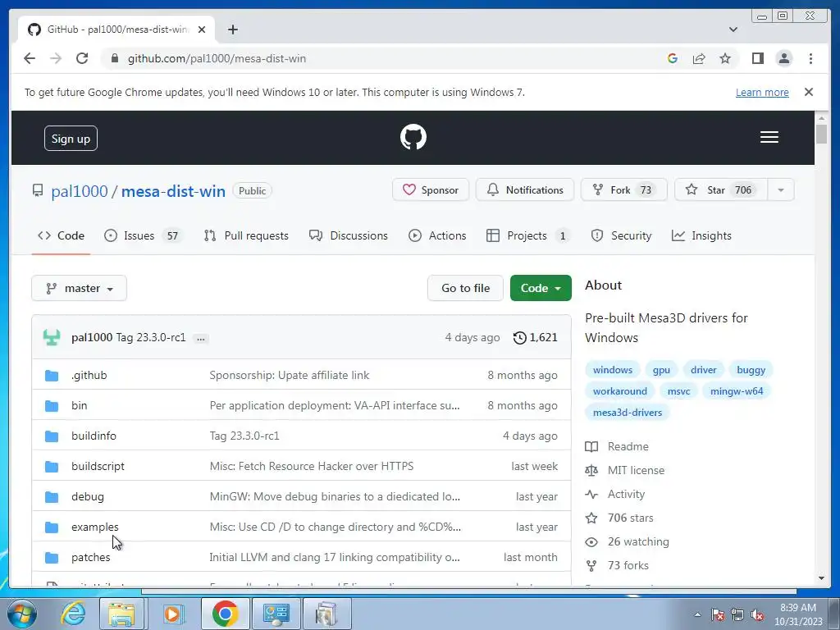The image size is (840, 630).
Task: Click the Go to file button
Action: click(x=466, y=288)
